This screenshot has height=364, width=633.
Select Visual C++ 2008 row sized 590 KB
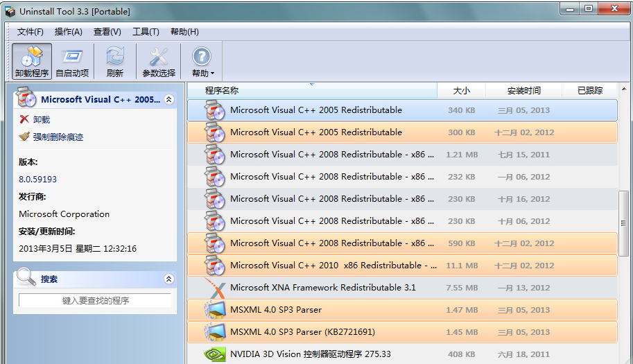[x=403, y=243]
